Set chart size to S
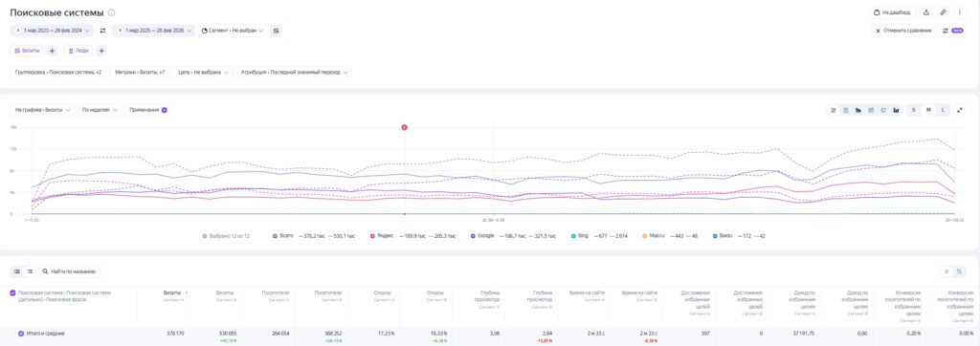This screenshot has height=346, width=980. click(x=914, y=110)
